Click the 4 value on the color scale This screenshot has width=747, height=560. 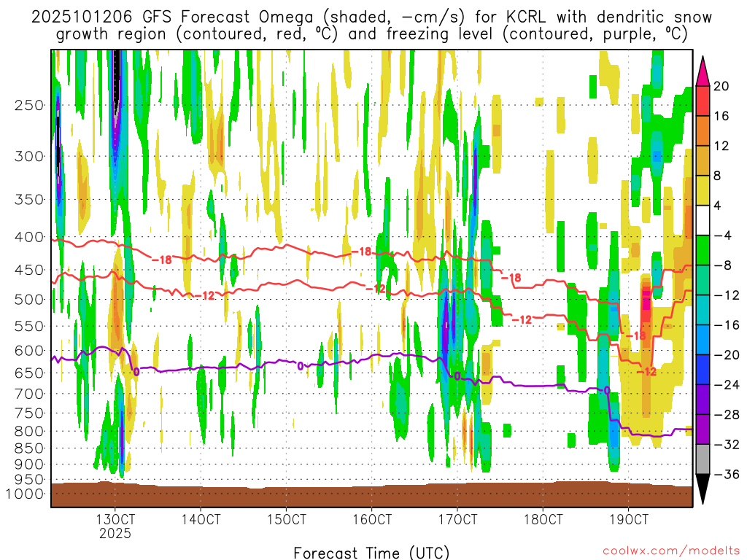coord(718,206)
